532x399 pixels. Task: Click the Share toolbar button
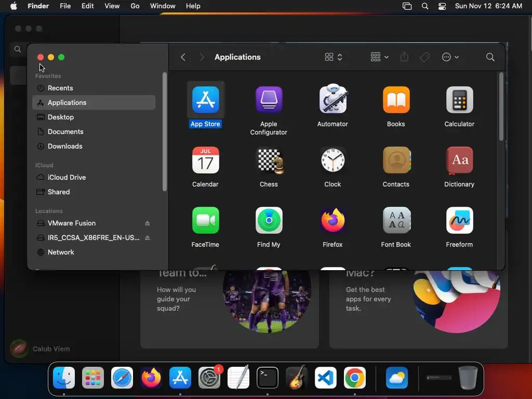click(404, 57)
